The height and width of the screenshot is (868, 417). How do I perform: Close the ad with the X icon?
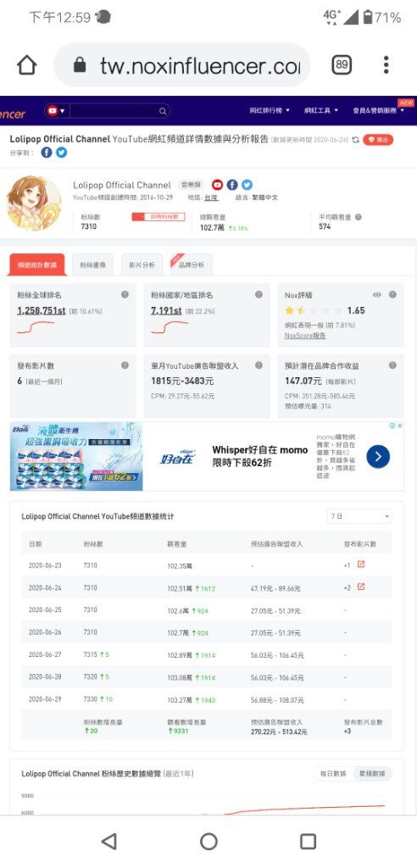tap(400, 426)
